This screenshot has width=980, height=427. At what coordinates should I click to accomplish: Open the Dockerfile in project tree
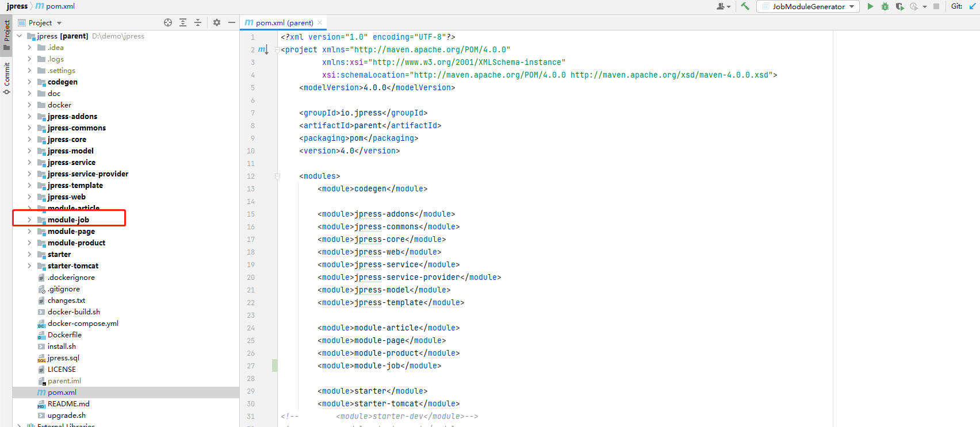[64, 335]
